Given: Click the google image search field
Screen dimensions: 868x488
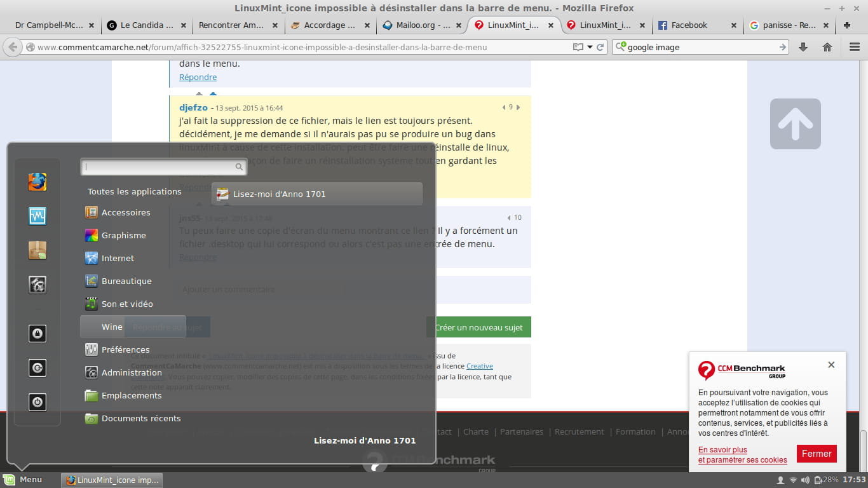Looking at the screenshot, I should (x=702, y=47).
